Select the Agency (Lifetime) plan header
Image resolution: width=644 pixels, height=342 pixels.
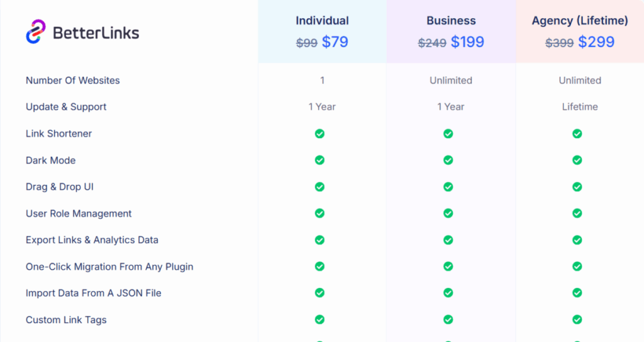point(580,21)
